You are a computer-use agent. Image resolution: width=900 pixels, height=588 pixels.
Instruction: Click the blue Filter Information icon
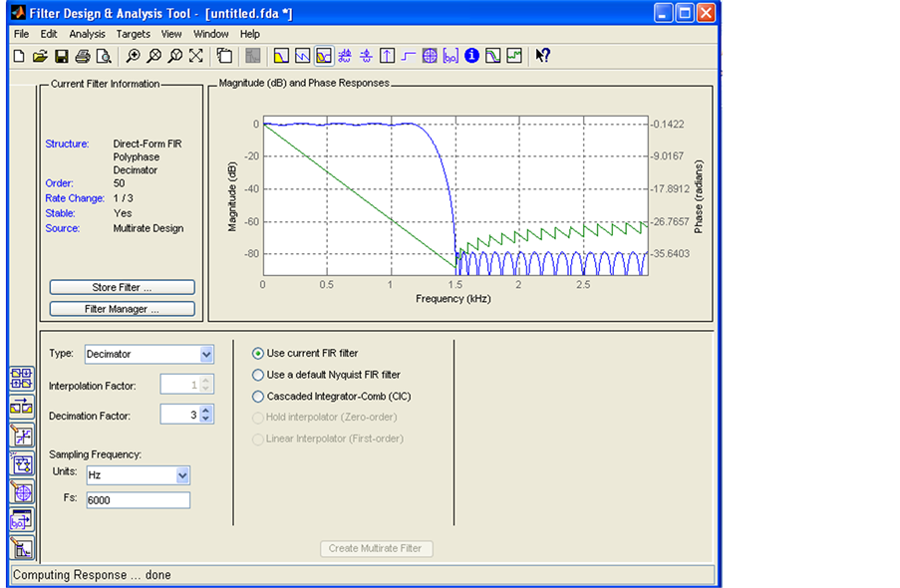pos(471,56)
